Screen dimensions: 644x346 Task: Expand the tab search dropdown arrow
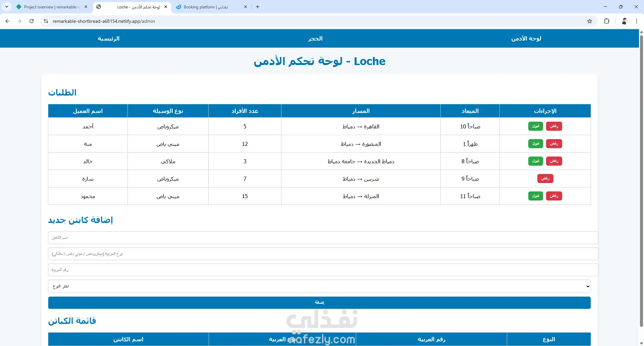pos(7,7)
